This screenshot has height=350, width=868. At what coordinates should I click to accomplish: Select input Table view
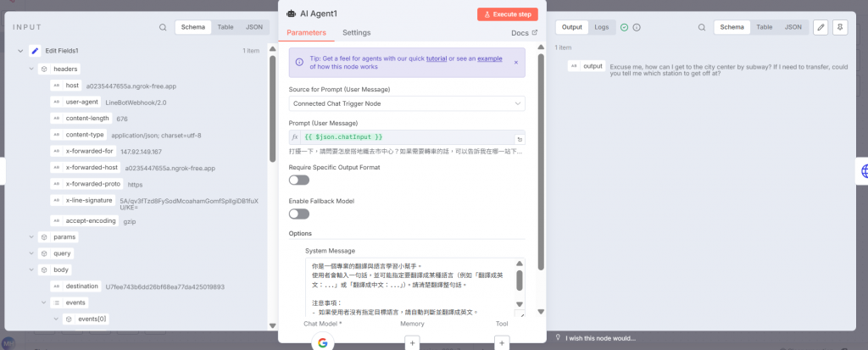[x=225, y=27]
